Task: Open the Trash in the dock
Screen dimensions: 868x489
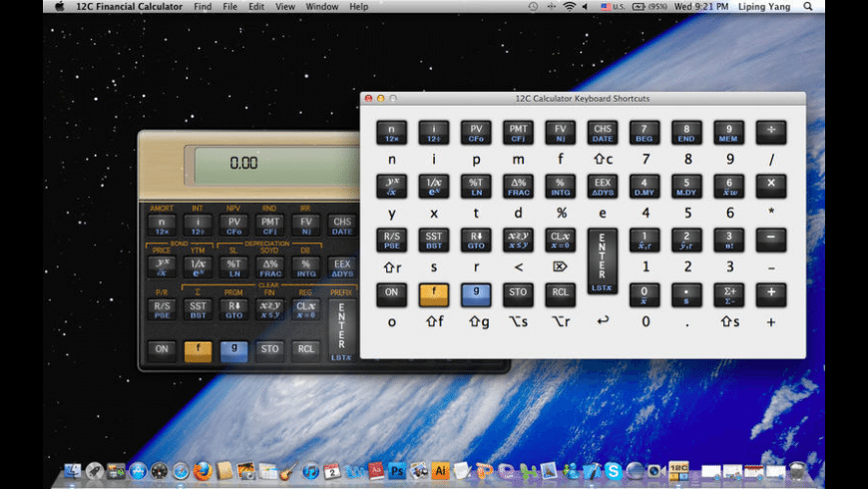Action: (797, 471)
